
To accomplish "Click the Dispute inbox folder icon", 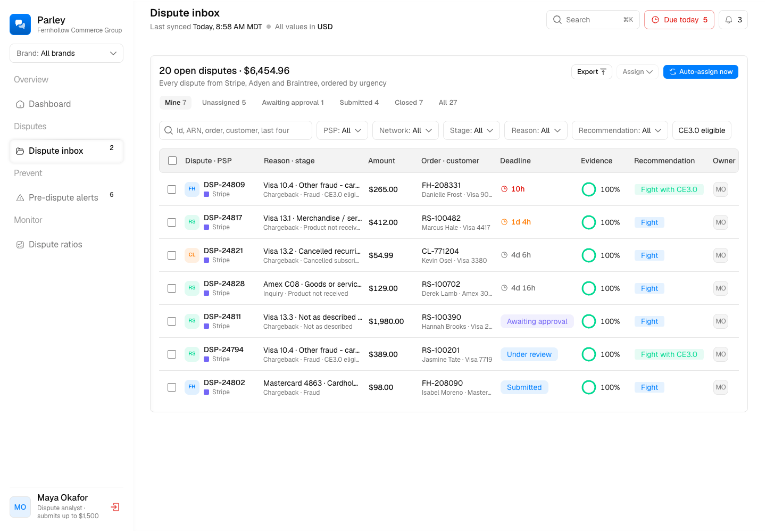I will pos(20,151).
